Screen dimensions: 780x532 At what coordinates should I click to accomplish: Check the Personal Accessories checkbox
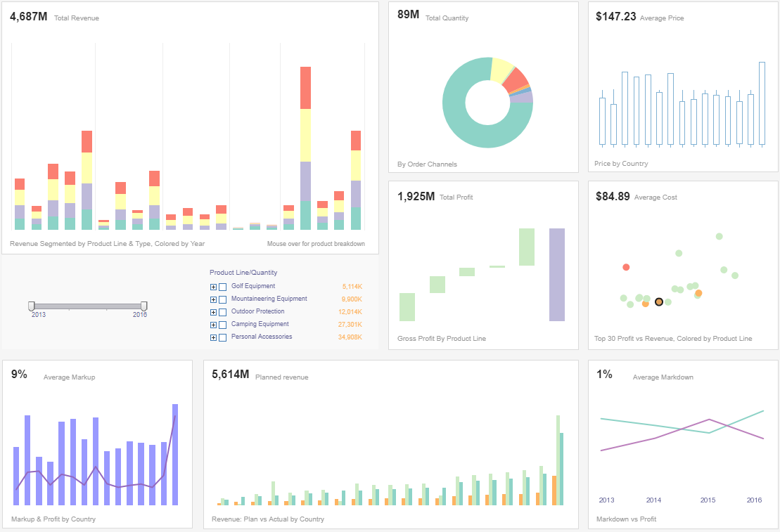tap(223, 337)
